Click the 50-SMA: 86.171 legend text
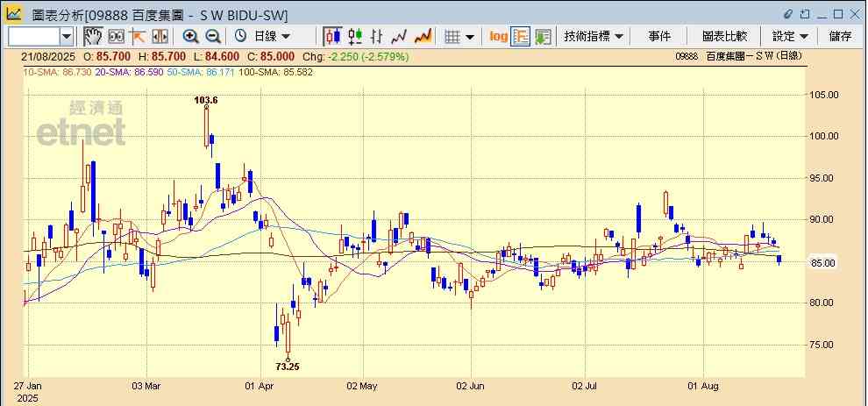Viewport: 868px width, 406px height. click(201, 72)
